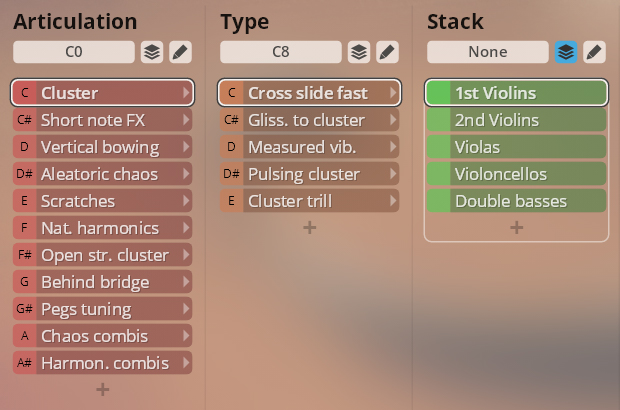This screenshot has width=620, height=410.
Task: Click the Stack pencil edit icon
Action: click(594, 52)
